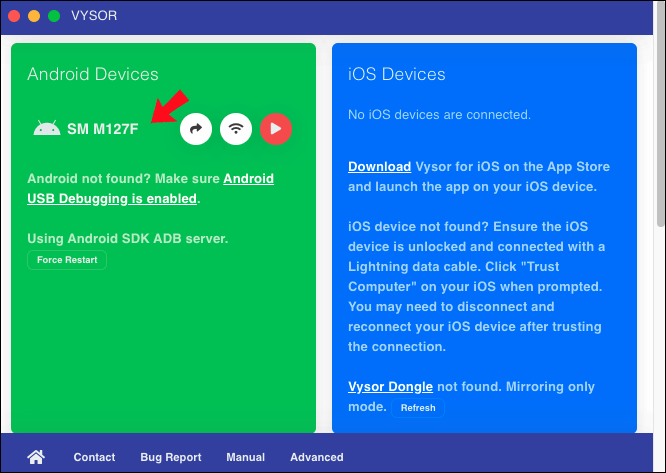Open the Bug Report menu item

[171, 457]
